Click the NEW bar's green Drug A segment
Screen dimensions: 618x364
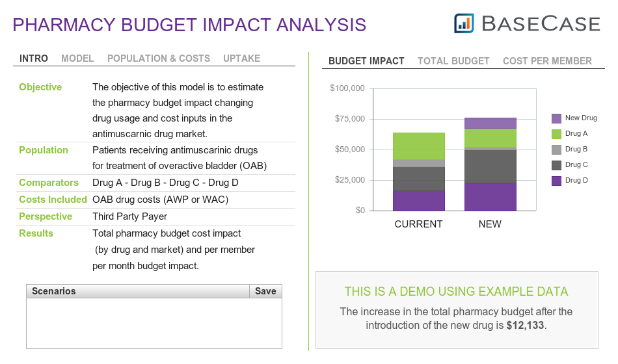point(490,138)
